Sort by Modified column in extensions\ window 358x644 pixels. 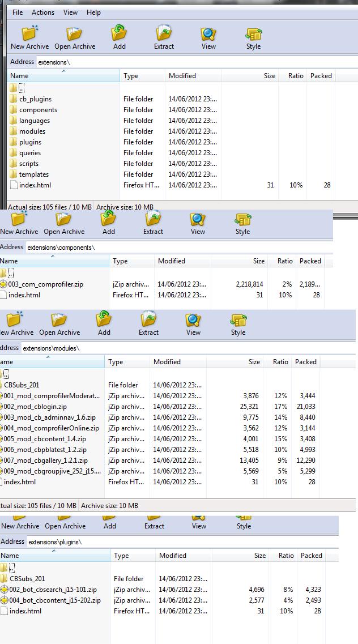tap(193, 75)
